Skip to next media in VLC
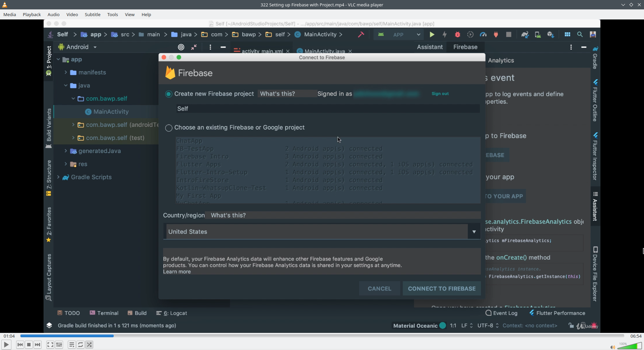This screenshot has width=644, height=350. (x=38, y=345)
